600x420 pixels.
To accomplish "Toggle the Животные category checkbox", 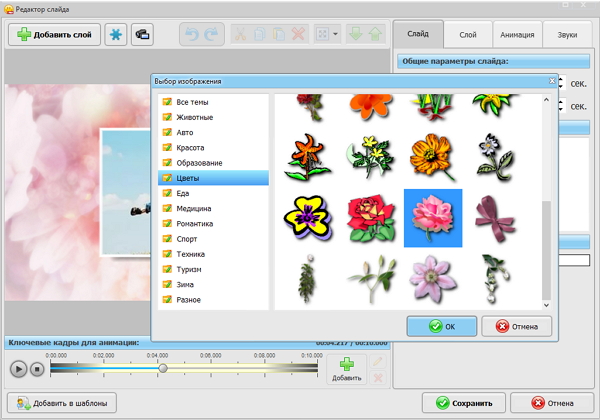I will pyautogui.click(x=167, y=117).
